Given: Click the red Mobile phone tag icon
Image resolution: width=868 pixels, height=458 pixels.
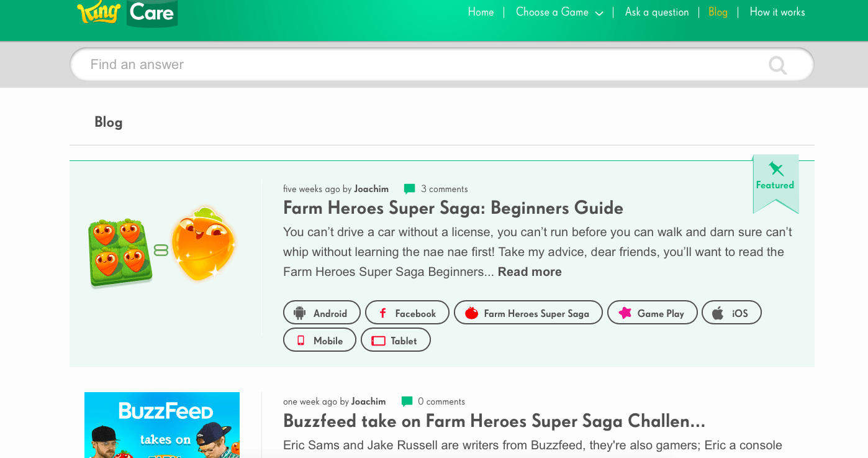Looking at the screenshot, I should [301, 341].
